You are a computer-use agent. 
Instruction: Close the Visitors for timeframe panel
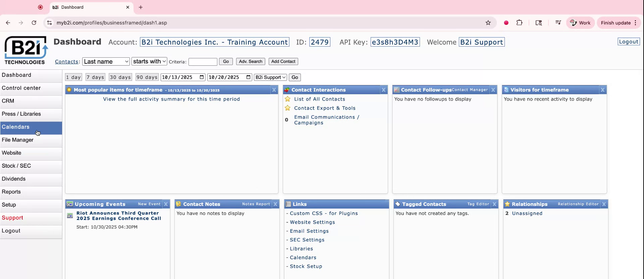pos(603,90)
